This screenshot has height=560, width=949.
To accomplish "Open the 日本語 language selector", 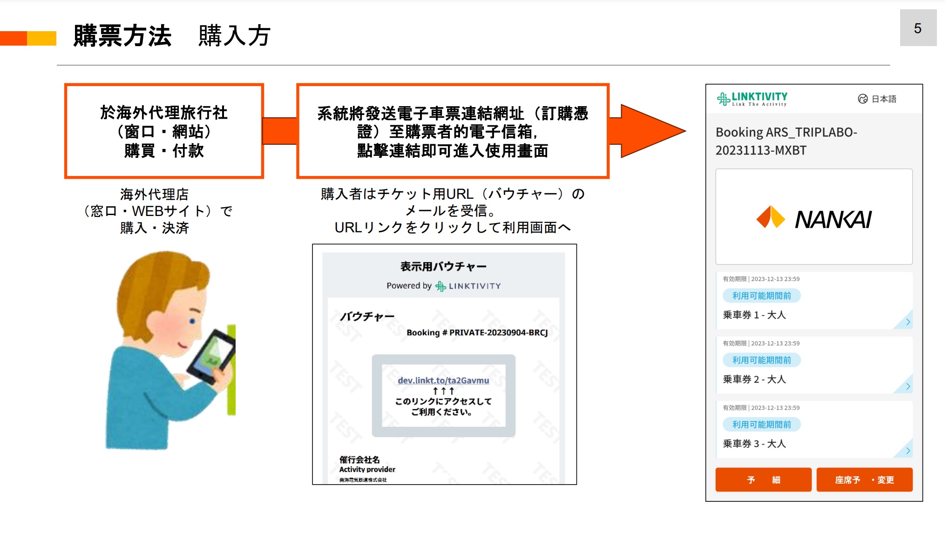I will point(877,99).
